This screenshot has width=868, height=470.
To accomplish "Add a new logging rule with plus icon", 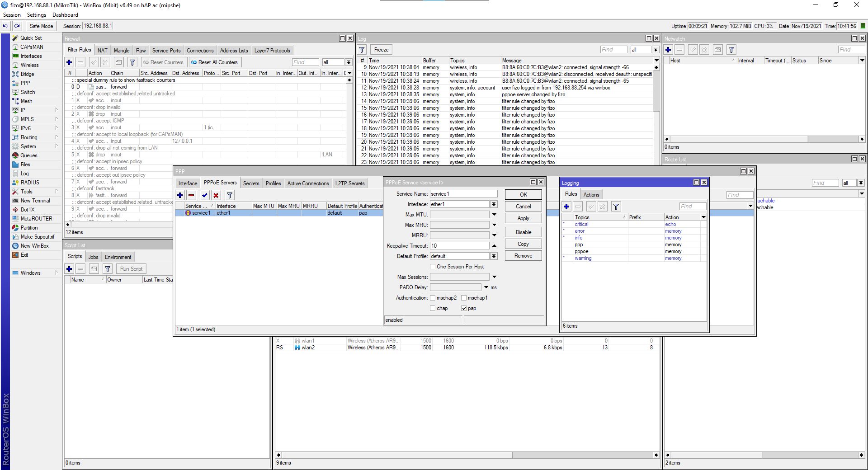I will [566, 207].
